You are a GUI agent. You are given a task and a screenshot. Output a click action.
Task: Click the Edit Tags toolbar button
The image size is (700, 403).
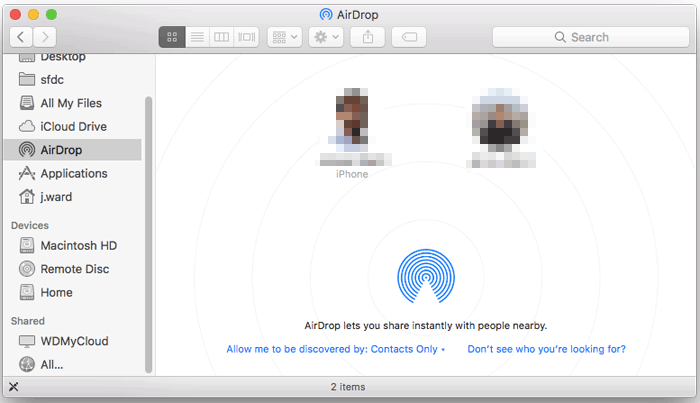point(409,37)
